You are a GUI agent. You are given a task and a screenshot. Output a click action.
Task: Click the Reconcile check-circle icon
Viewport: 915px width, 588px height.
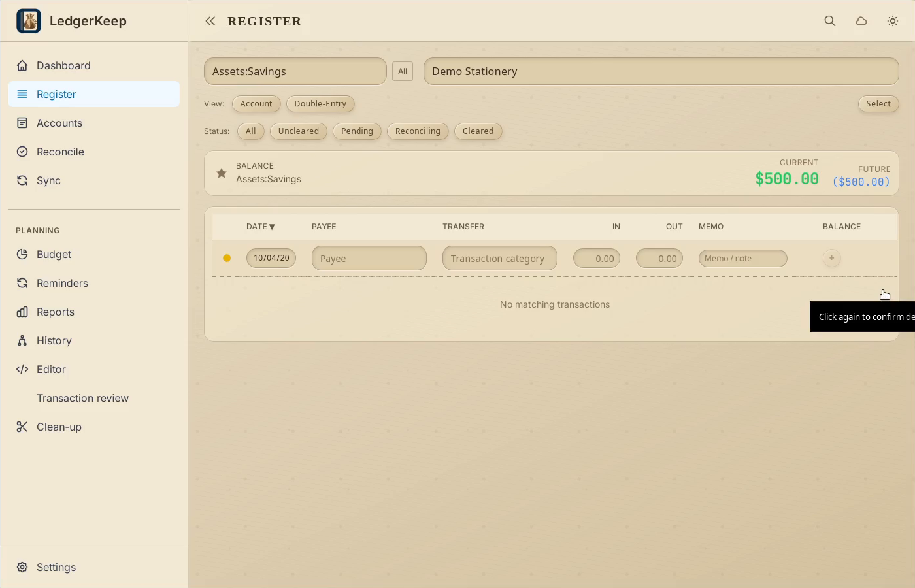(x=22, y=152)
